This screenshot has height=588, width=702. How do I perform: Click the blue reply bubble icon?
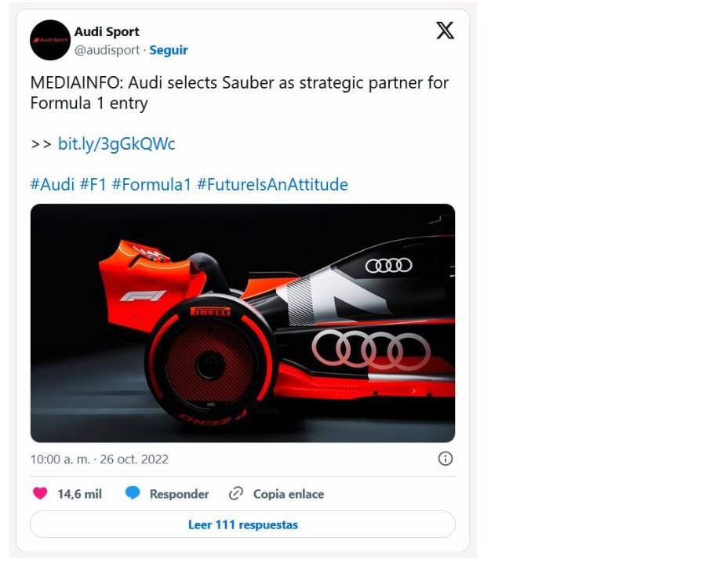133,493
